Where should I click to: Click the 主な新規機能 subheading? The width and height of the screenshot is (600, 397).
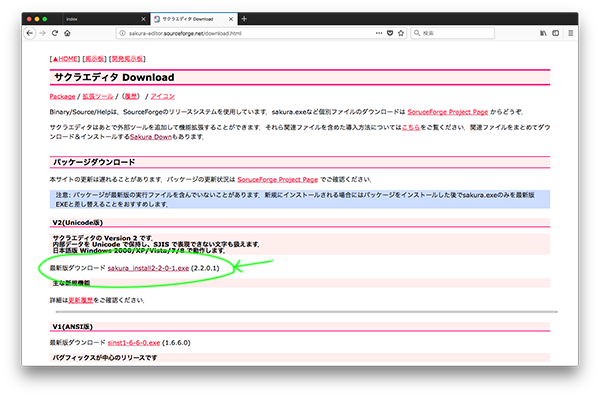click(71, 283)
